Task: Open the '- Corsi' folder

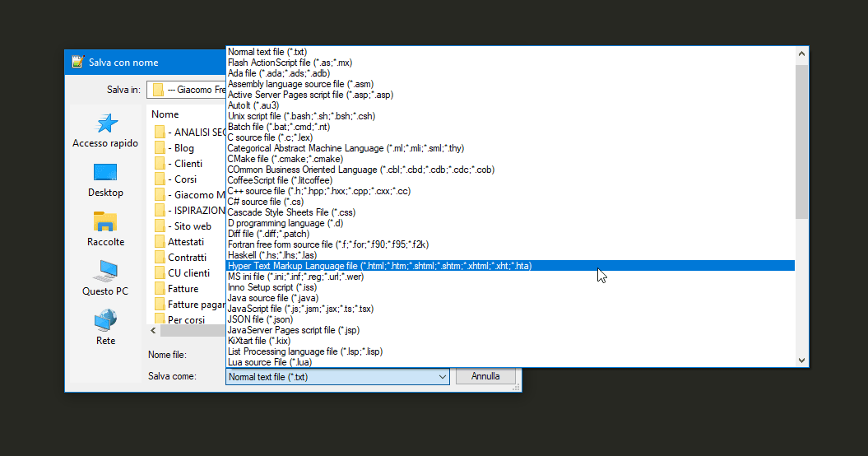Action: pyautogui.click(x=175, y=179)
